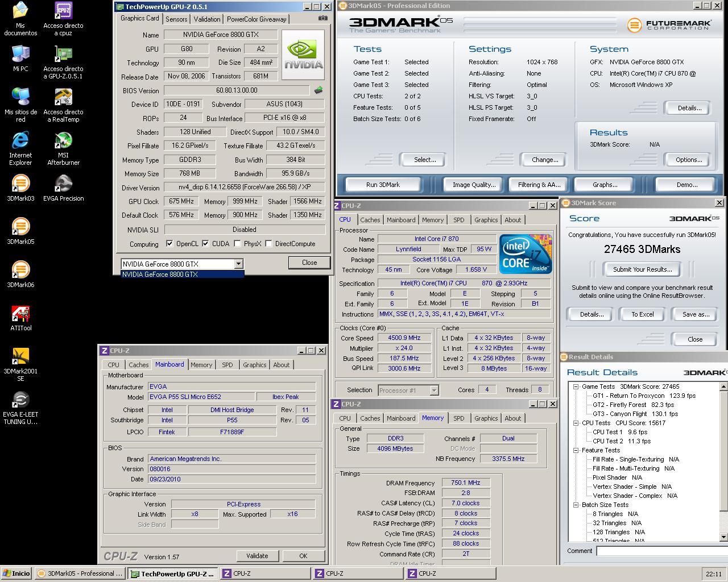Open Acceso directo a cpuz shortcut

click(63, 19)
